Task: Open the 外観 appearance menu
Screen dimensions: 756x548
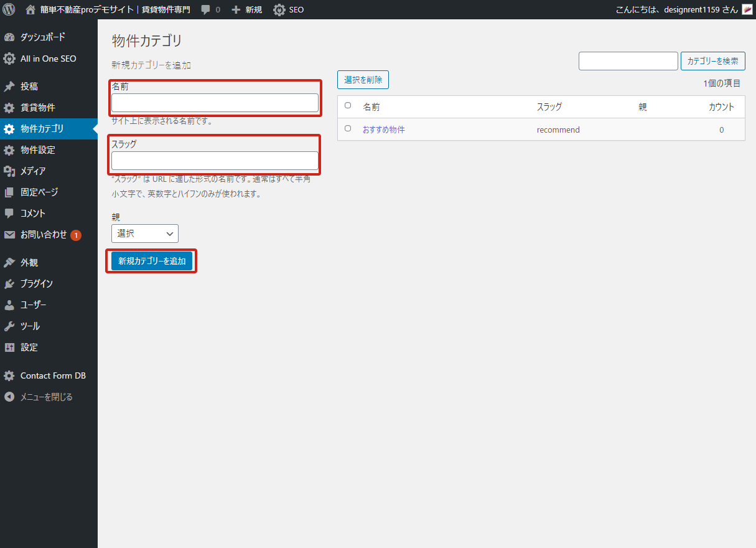Action: pyautogui.click(x=29, y=263)
